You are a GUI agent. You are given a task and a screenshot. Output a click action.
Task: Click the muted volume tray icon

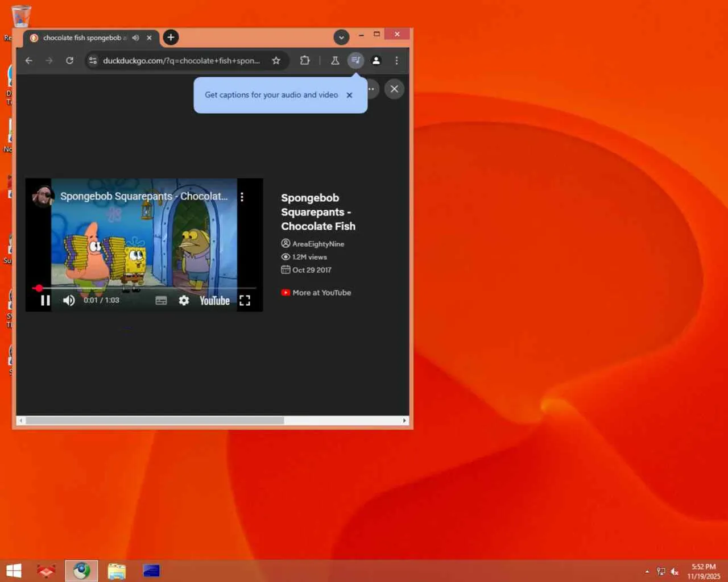pos(675,572)
